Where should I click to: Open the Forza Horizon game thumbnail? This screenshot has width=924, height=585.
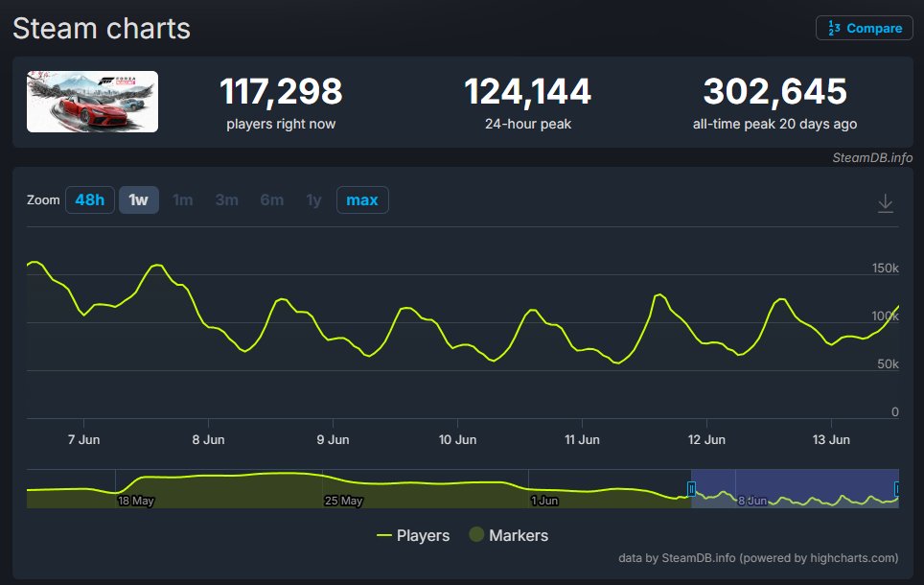93,102
